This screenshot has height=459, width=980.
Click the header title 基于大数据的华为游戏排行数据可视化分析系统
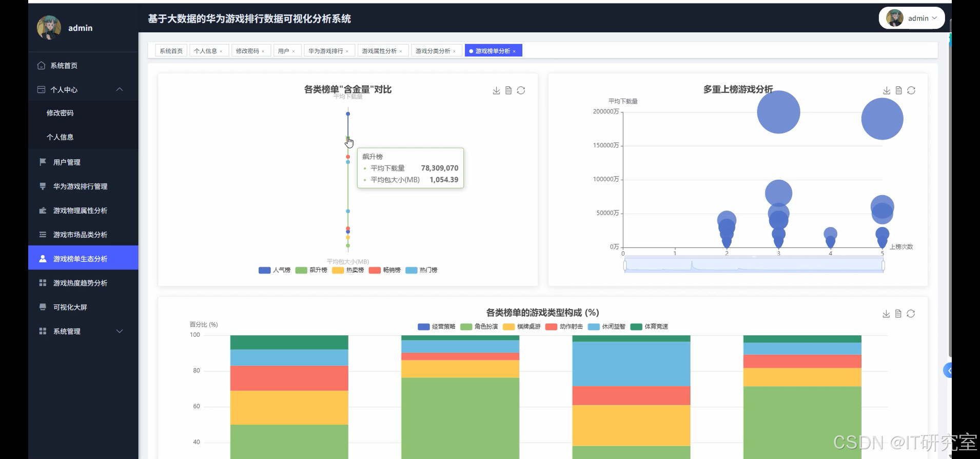tap(249, 19)
